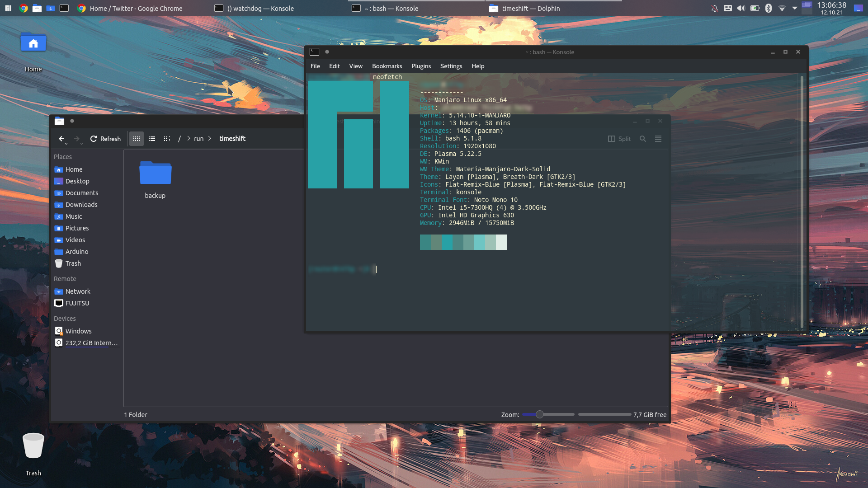The height and width of the screenshot is (488, 868).
Task: Open the Plugins menu in Konsole
Action: coord(421,66)
